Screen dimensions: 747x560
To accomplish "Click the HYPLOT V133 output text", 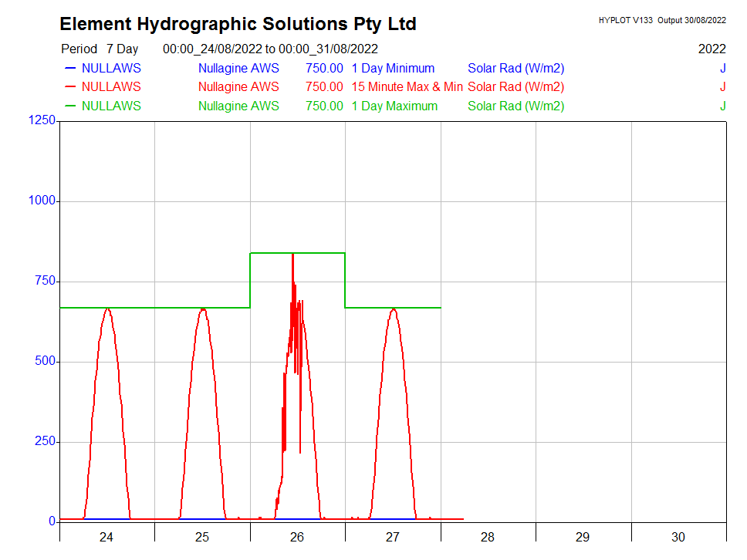I will [661, 21].
